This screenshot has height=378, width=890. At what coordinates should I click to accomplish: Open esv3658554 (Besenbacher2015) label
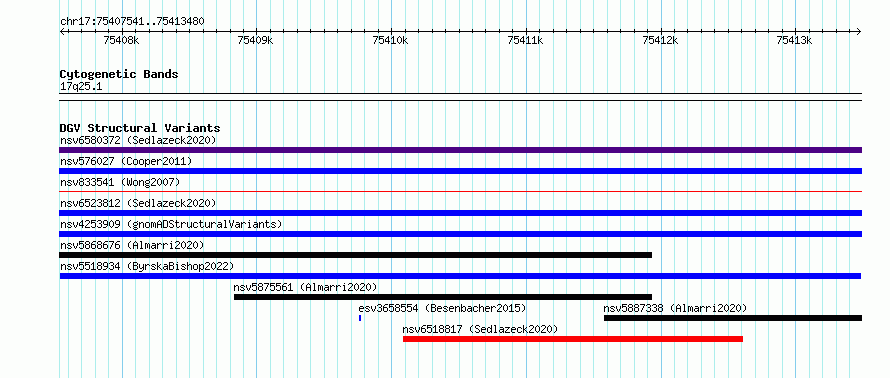pyautogui.click(x=442, y=308)
